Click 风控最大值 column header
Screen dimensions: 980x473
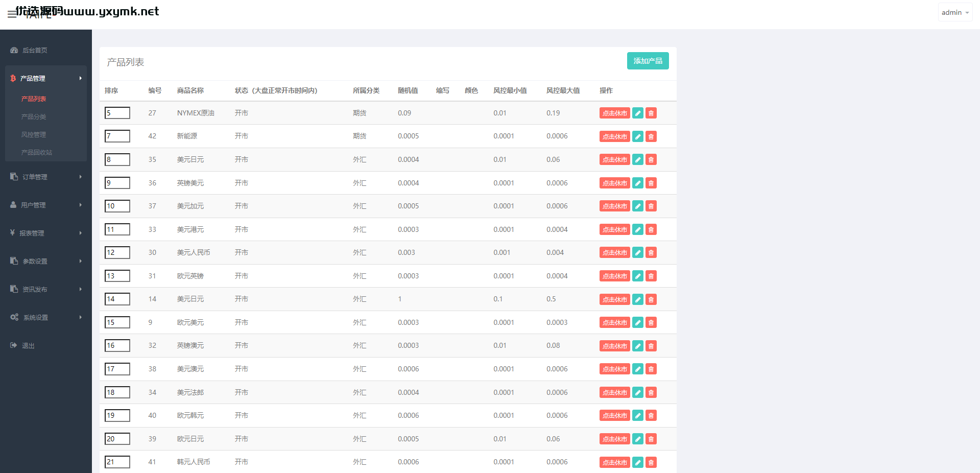(563, 90)
